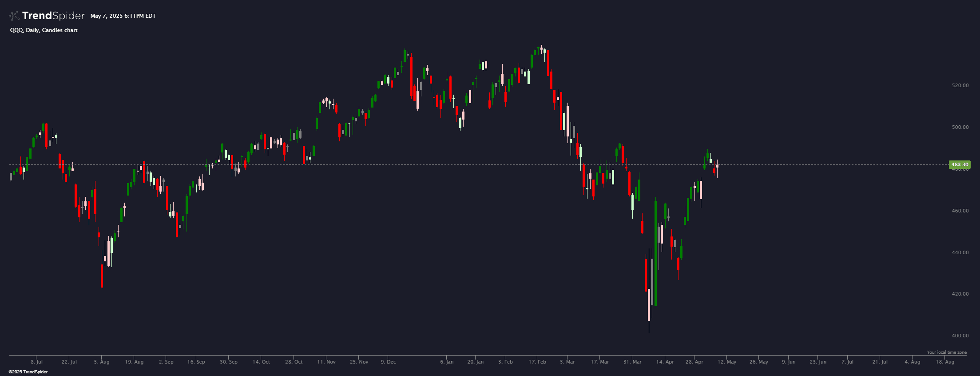Click the TrendSpider brand name text

pyautogui.click(x=53, y=16)
